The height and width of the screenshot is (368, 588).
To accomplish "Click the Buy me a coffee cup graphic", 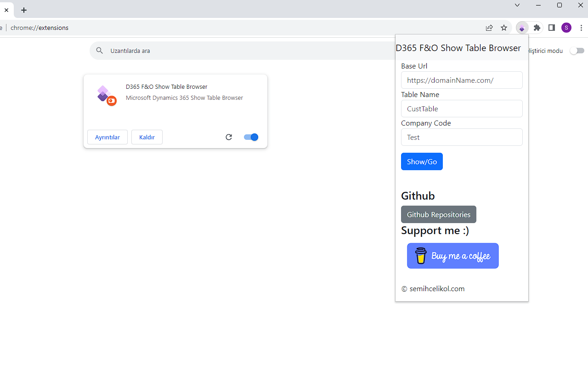I will [x=420, y=256].
